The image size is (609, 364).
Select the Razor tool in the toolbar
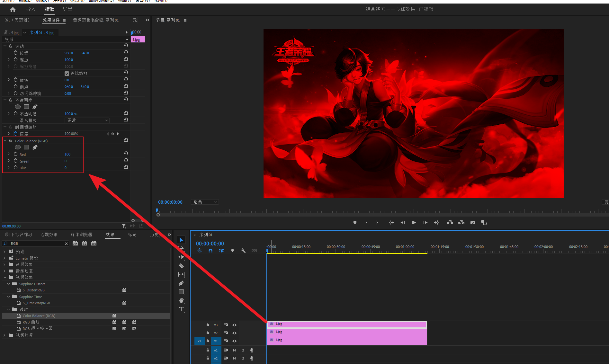181,266
